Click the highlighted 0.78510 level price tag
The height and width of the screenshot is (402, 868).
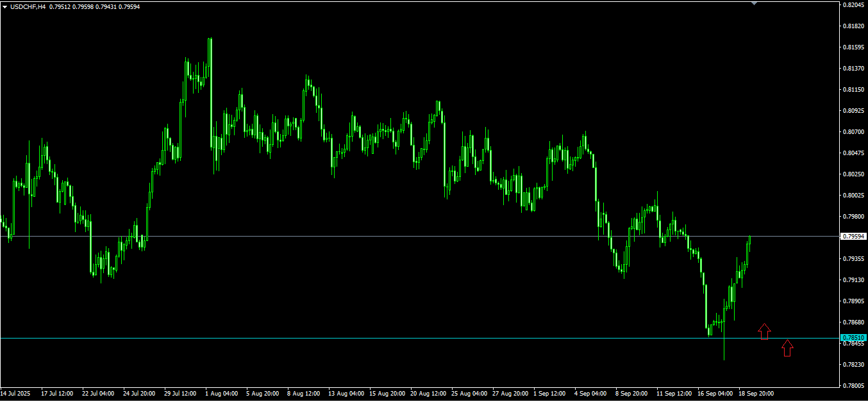tap(854, 338)
